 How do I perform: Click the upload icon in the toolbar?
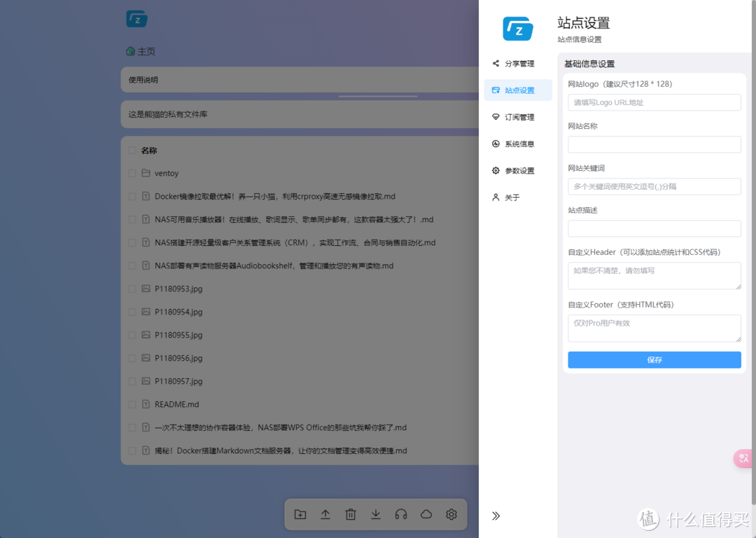click(325, 514)
